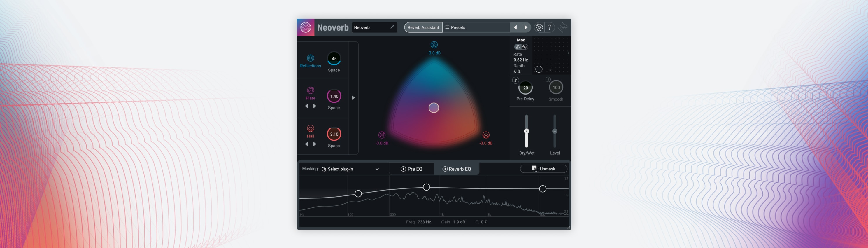Select square wave modulation shape
Viewport: 868px width, 248px height.
pos(518,47)
